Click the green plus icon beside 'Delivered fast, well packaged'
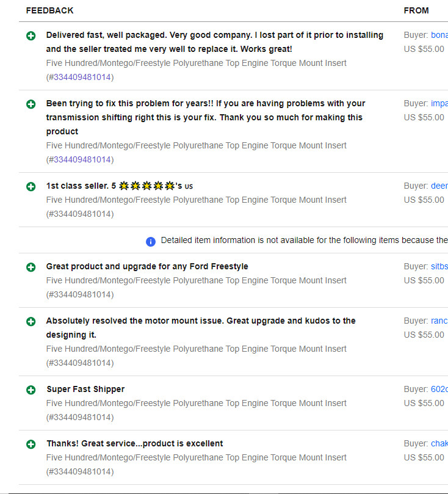The width and height of the screenshot is (448, 494). pos(31,36)
